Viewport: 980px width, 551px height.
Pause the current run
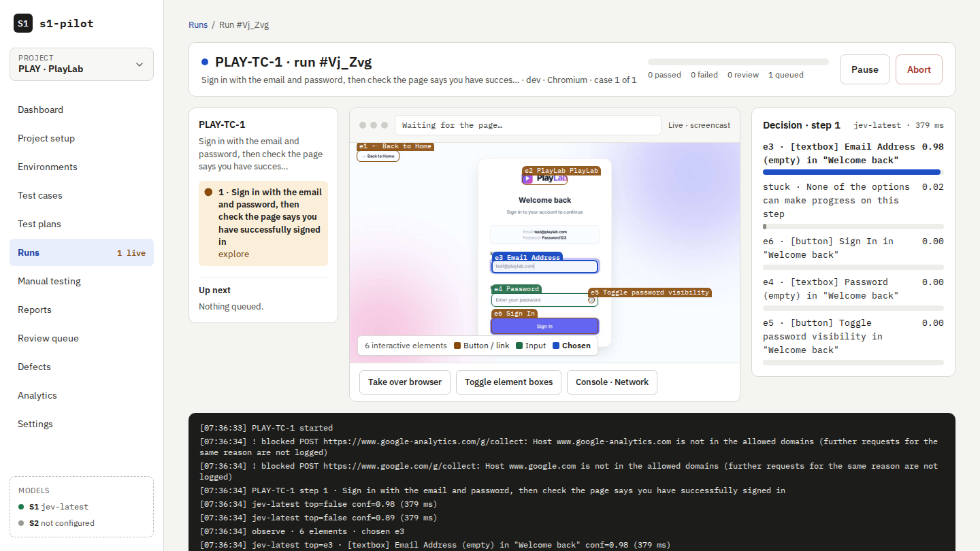coord(865,69)
